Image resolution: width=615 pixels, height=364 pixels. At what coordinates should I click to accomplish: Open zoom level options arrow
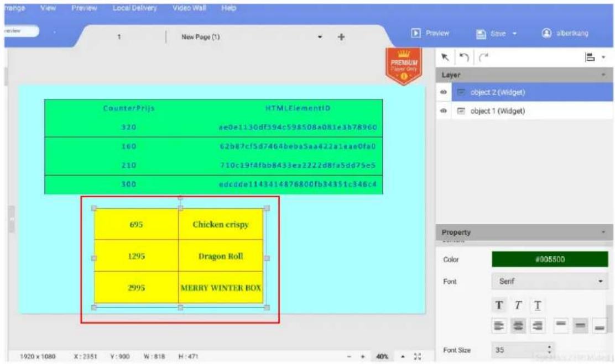click(403, 357)
